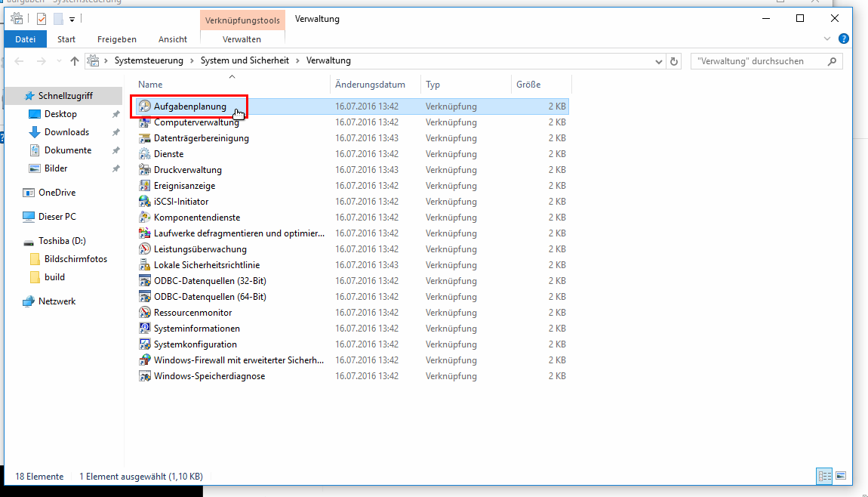Click the Ressourcenmonitor icon
Screen dimensions: 868x497
[x=144, y=313]
